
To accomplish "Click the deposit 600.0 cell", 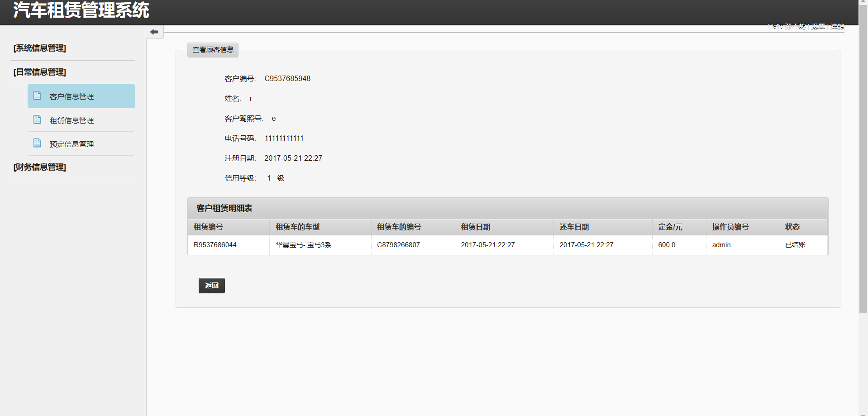I will tap(679, 245).
